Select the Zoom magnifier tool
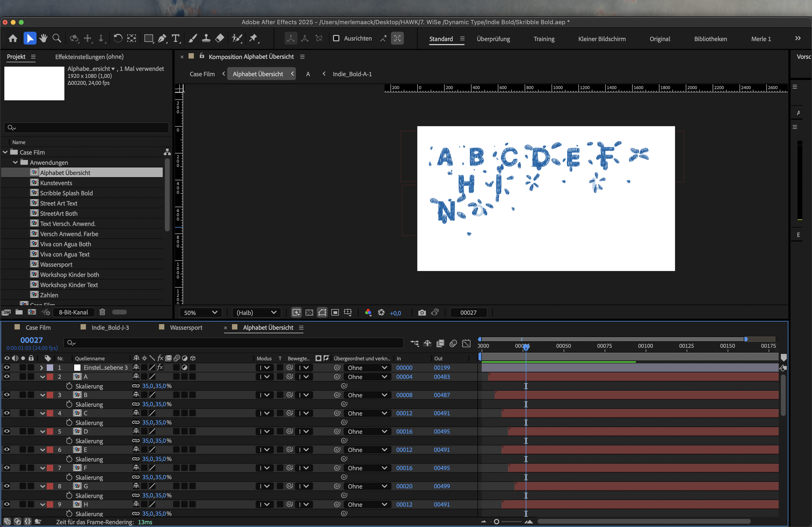Screen dimensions: 812x527 (57, 38)
